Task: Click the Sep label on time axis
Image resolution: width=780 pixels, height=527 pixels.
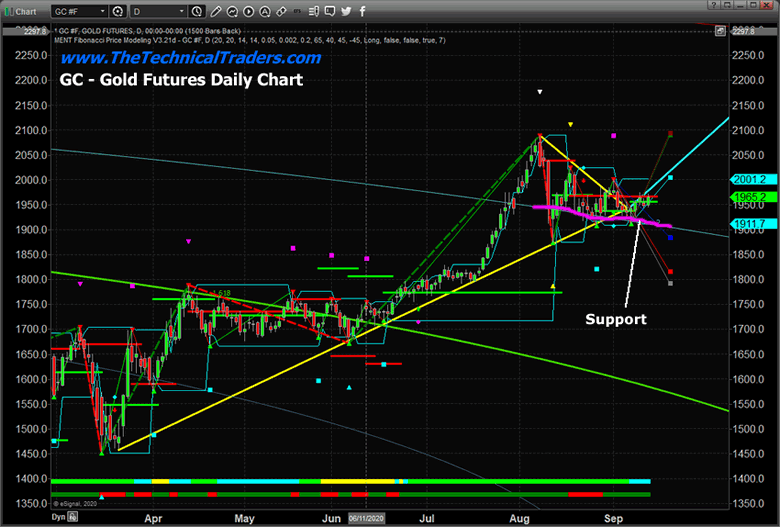Action: 613,519
